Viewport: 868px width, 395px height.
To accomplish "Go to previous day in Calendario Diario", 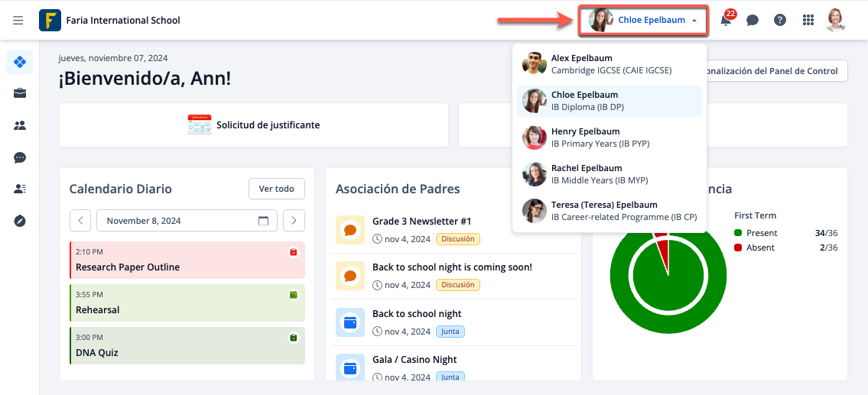I will [80, 221].
